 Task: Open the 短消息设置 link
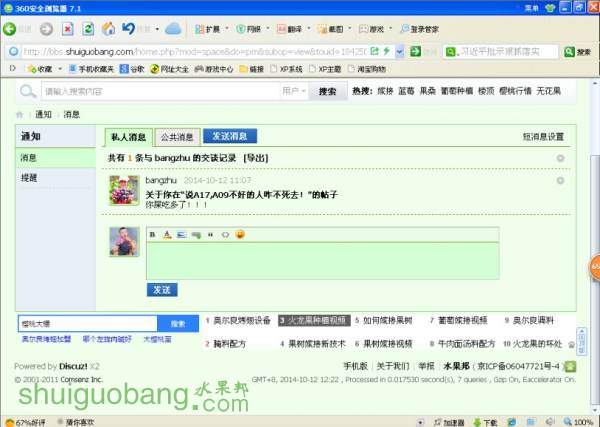(x=542, y=137)
